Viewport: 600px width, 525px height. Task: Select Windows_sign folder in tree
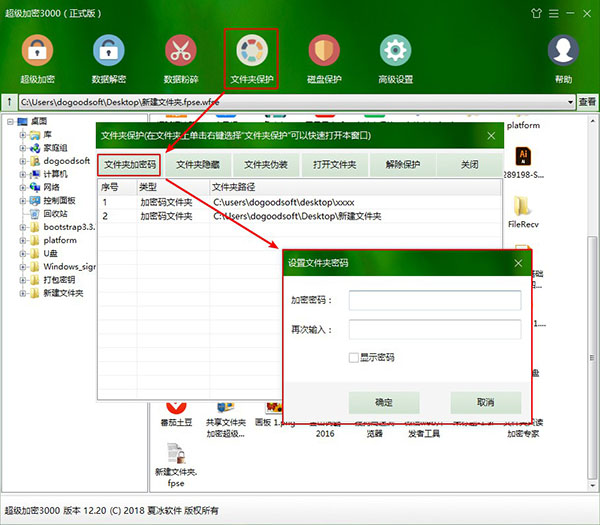coord(69,267)
